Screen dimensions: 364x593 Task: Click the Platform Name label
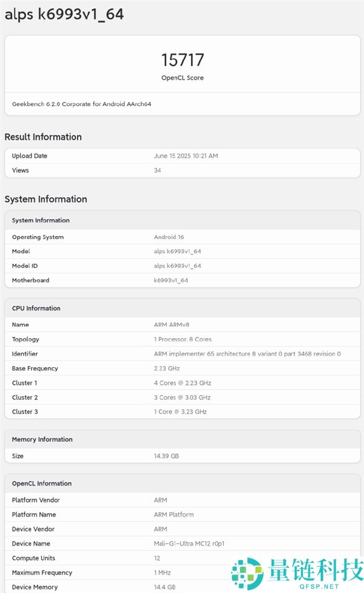click(x=34, y=515)
